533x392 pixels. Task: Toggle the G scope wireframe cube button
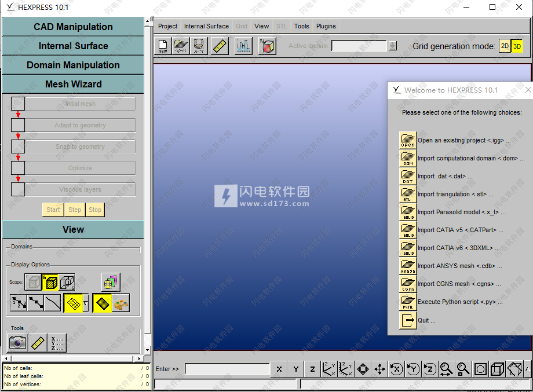(67, 282)
